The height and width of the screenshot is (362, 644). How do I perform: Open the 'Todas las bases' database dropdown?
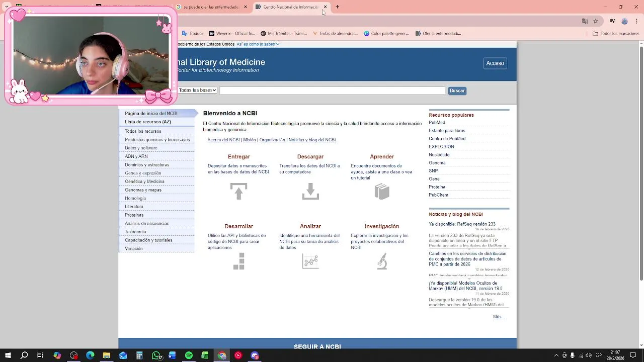[197, 90]
